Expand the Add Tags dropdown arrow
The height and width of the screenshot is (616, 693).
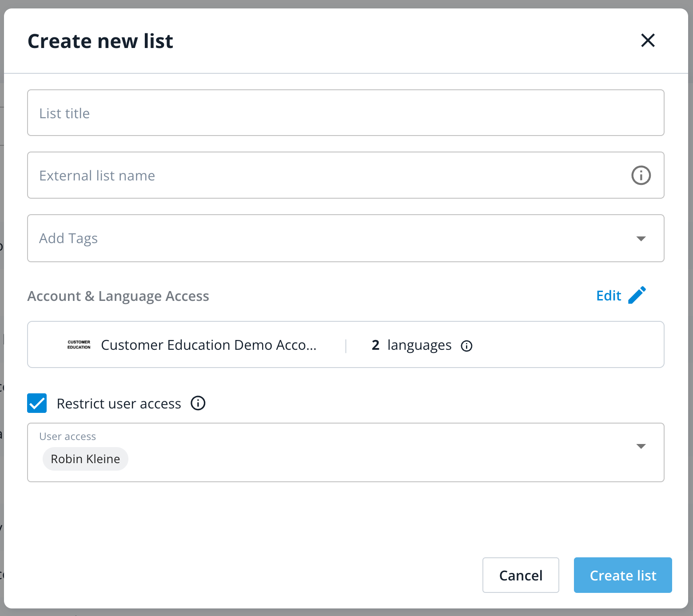click(x=641, y=239)
